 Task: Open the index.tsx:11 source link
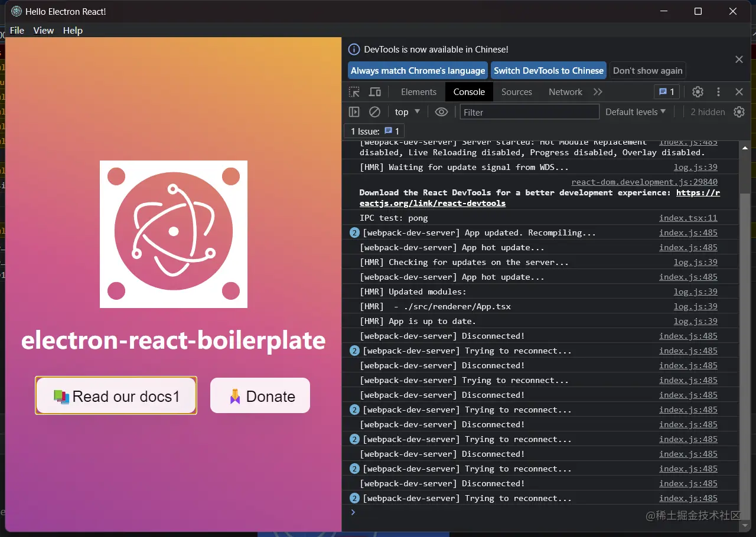tap(688, 218)
